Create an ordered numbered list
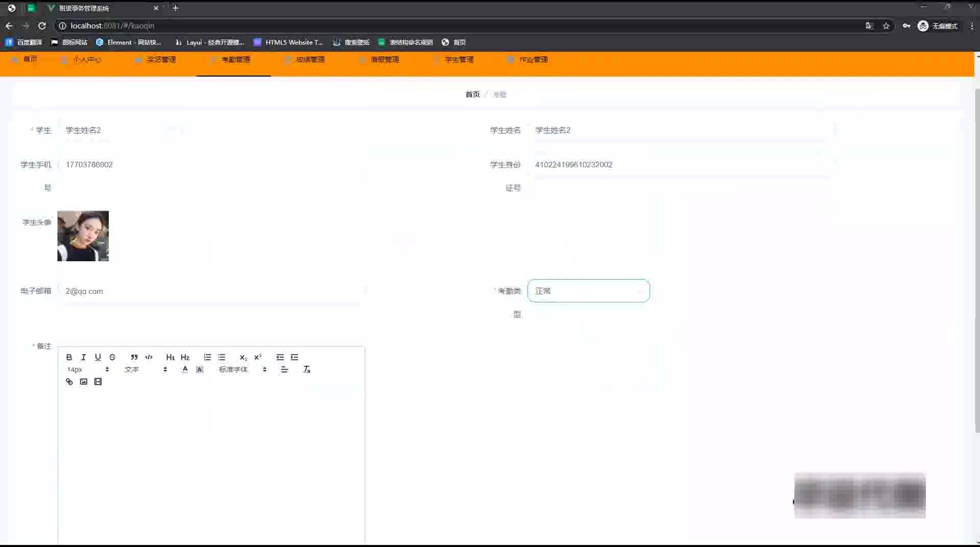Image resolution: width=980 pixels, height=547 pixels. pos(207,357)
